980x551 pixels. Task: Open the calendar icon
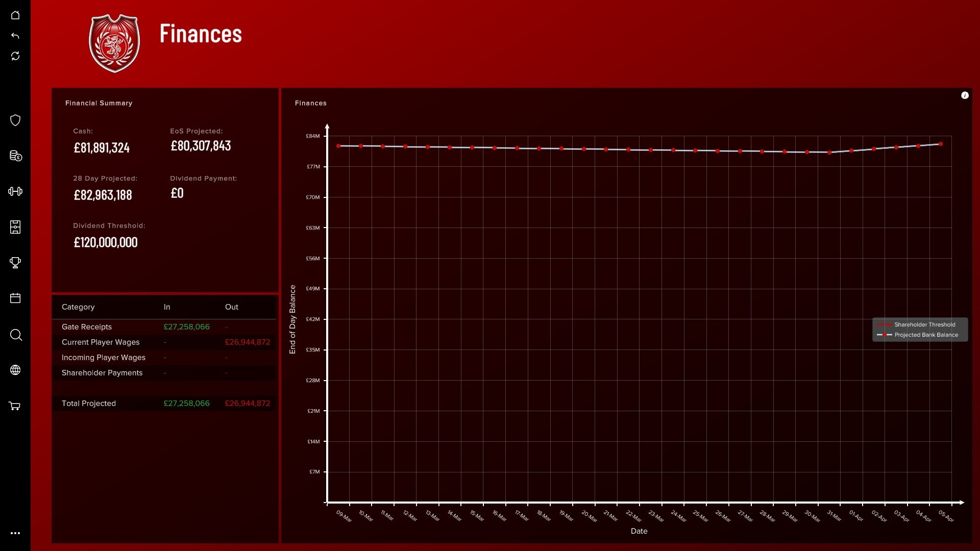coord(15,298)
